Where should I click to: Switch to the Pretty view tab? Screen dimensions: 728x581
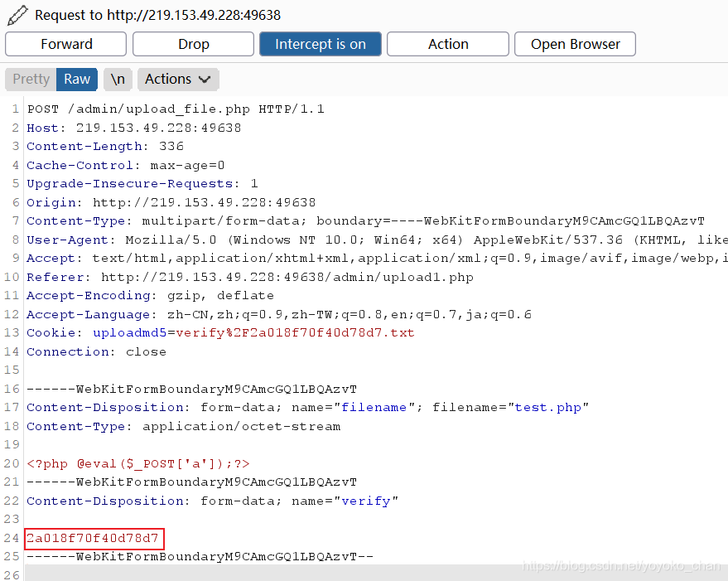[31, 79]
